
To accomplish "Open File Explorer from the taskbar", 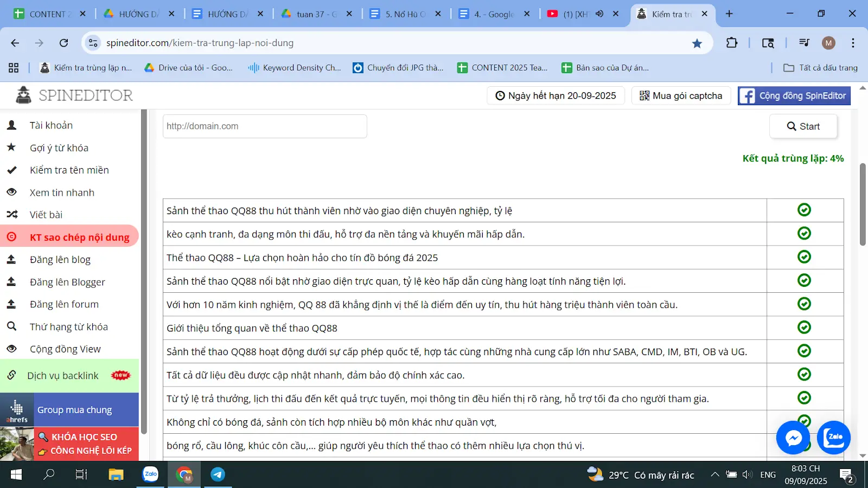I will point(116,474).
